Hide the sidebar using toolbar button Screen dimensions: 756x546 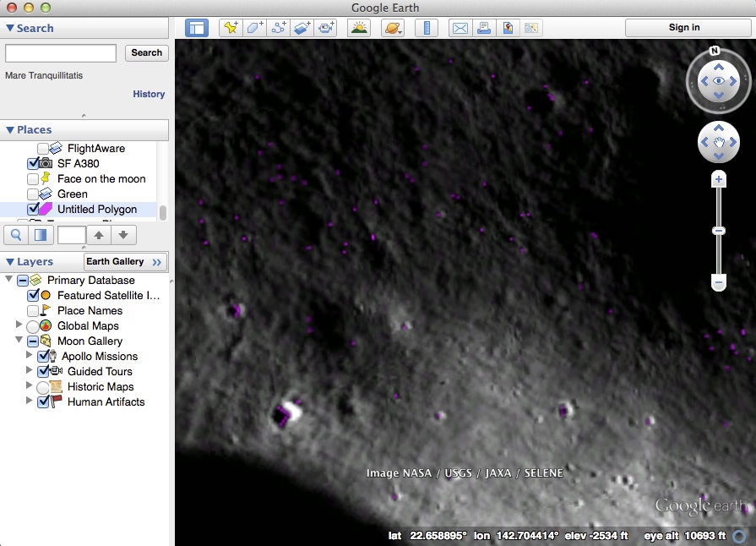point(197,28)
